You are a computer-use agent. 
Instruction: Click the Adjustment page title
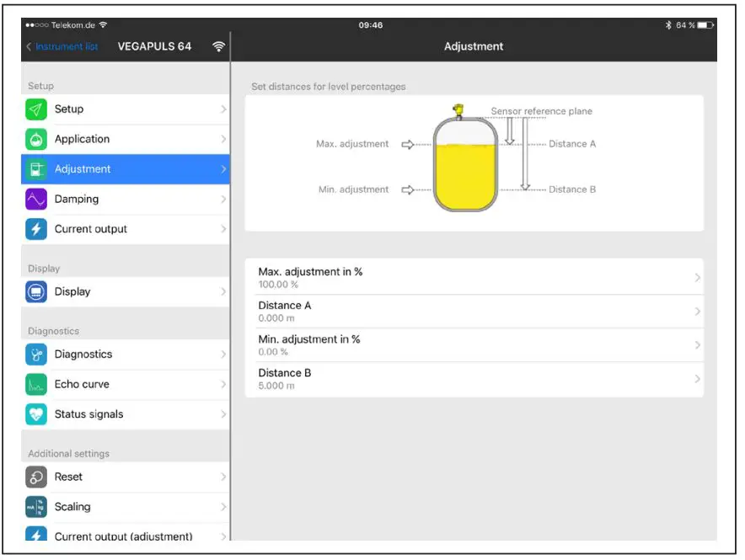(x=474, y=46)
